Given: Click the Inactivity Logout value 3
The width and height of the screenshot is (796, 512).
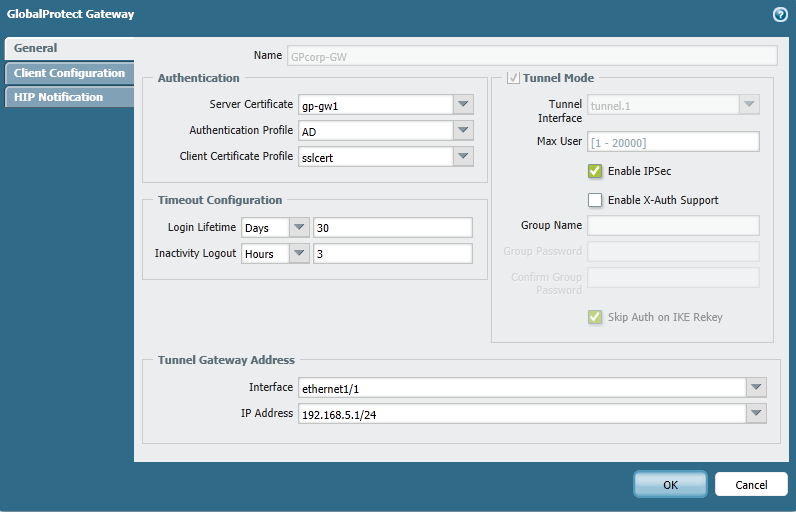Looking at the screenshot, I should (392, 253).
